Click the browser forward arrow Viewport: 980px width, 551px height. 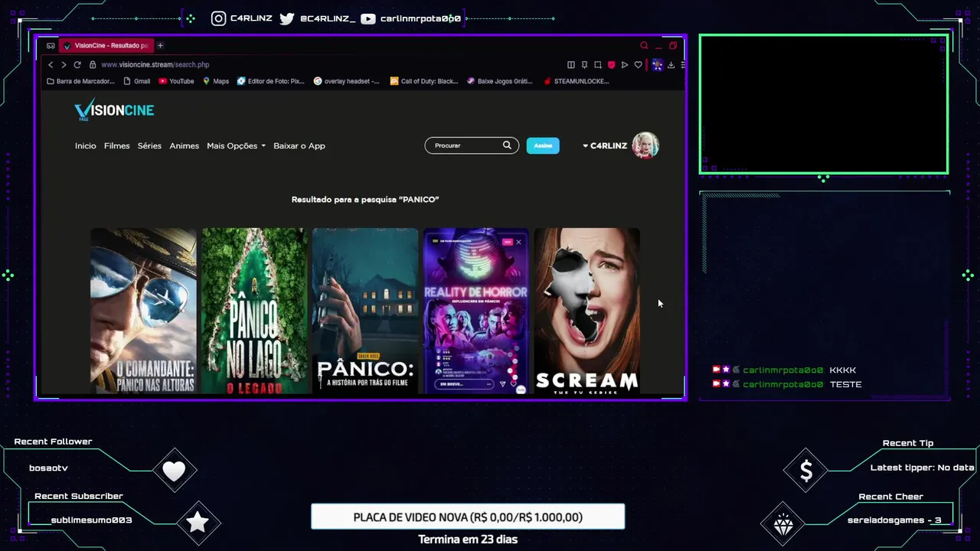(x=64, y=65)
